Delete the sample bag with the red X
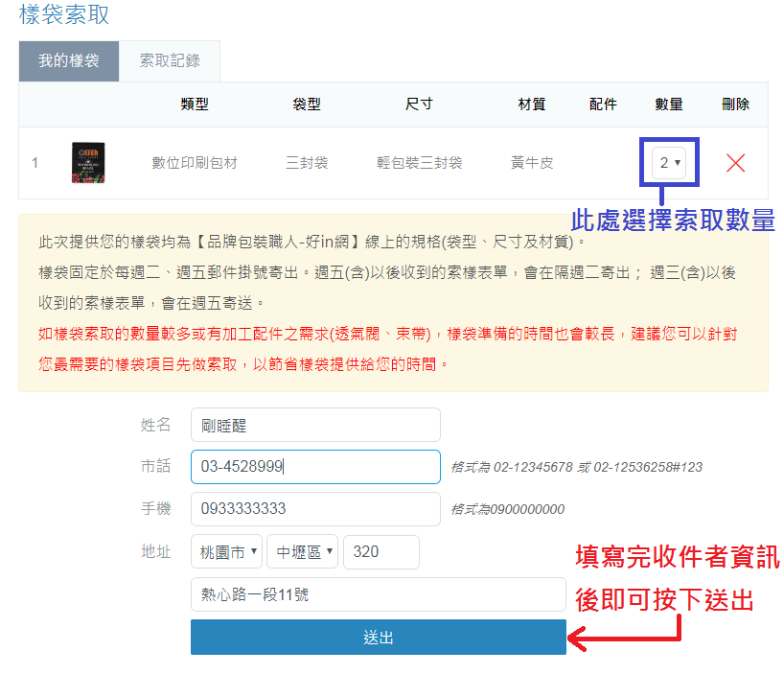 click(735, 163)
